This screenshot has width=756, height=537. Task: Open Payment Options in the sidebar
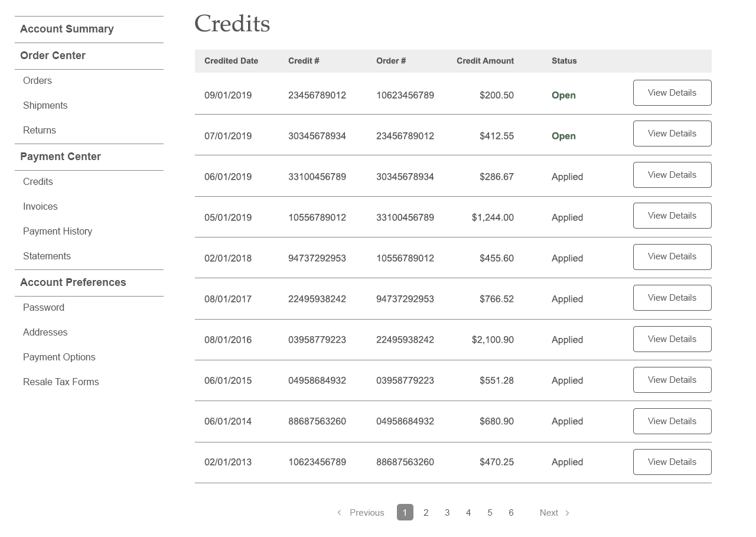59,357
